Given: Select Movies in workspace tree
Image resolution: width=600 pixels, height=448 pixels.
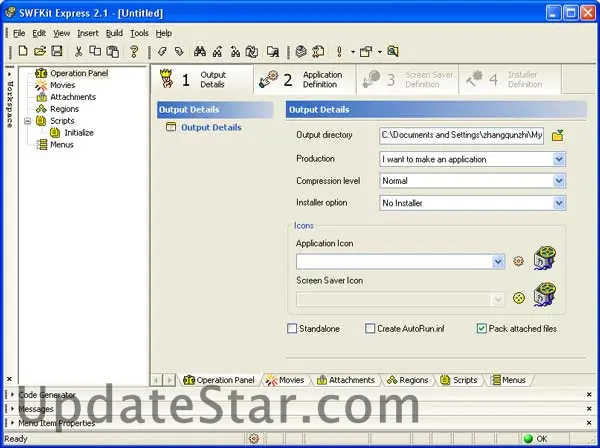Looking at the screenshot, I should pyautogui.click(x=63, y=85).
